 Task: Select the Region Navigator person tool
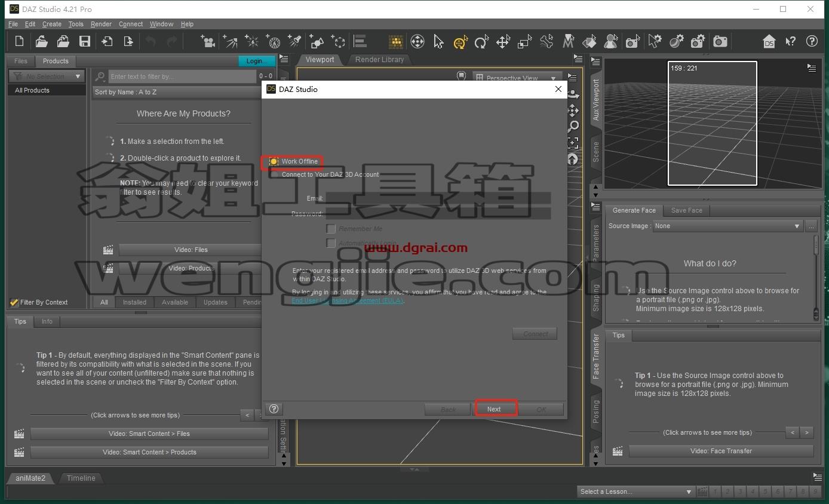(x=611, y=41)
